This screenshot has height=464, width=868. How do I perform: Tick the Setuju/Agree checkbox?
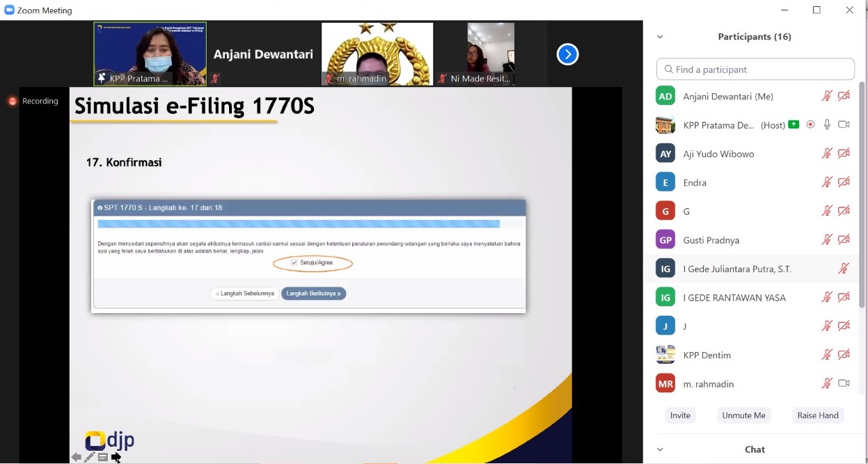294,263
